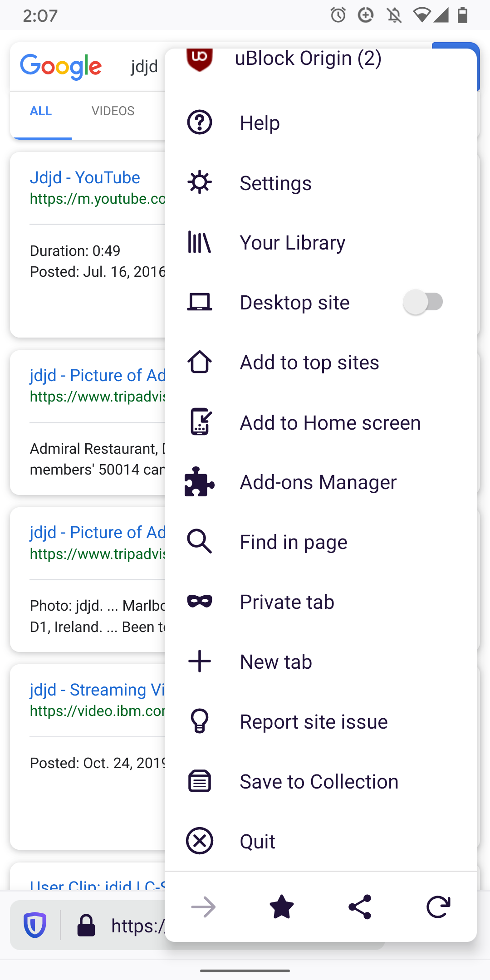Image resolution: width=490 pixels, height=980 pixels.
Task: Click the Help question mark icon
Action: click(200, 122)
